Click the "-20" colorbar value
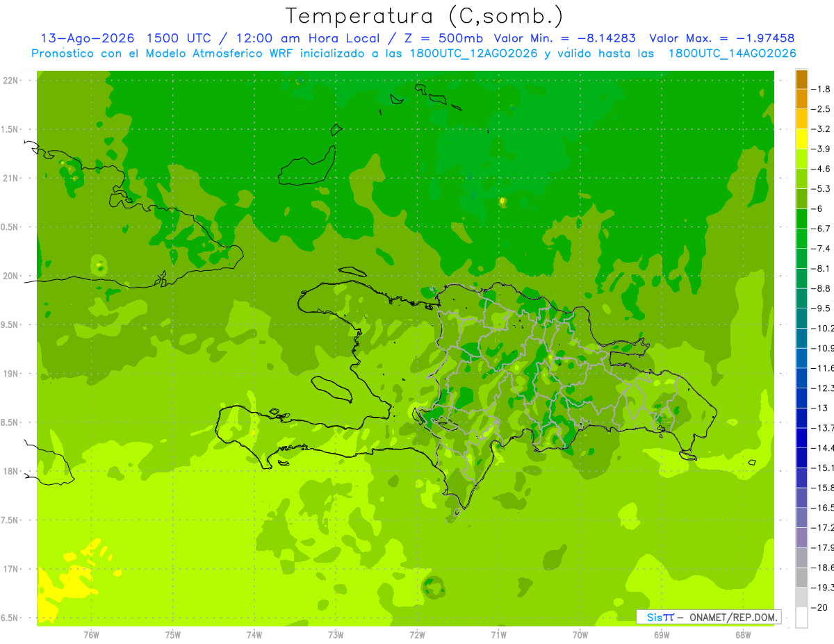This screenshot has width=834, height=644. [820, 607]
